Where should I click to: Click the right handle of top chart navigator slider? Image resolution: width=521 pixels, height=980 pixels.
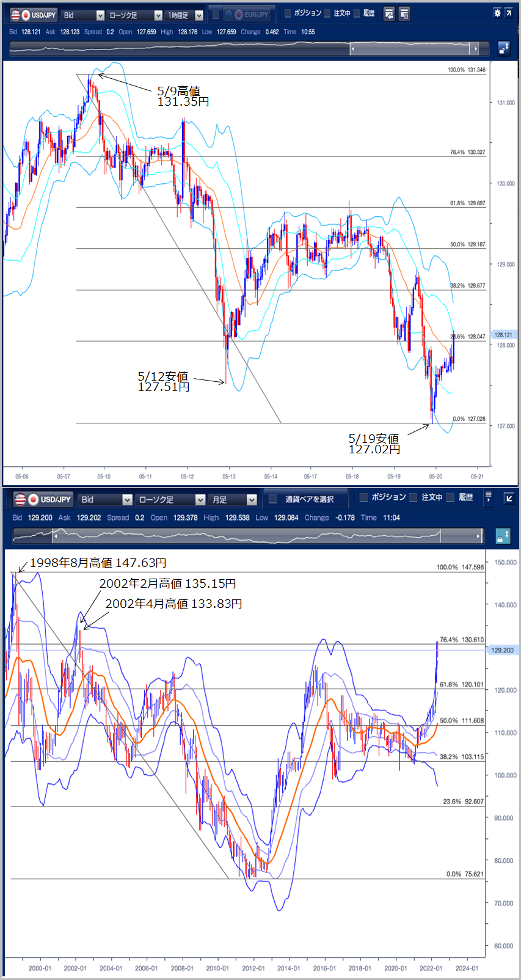475,49
